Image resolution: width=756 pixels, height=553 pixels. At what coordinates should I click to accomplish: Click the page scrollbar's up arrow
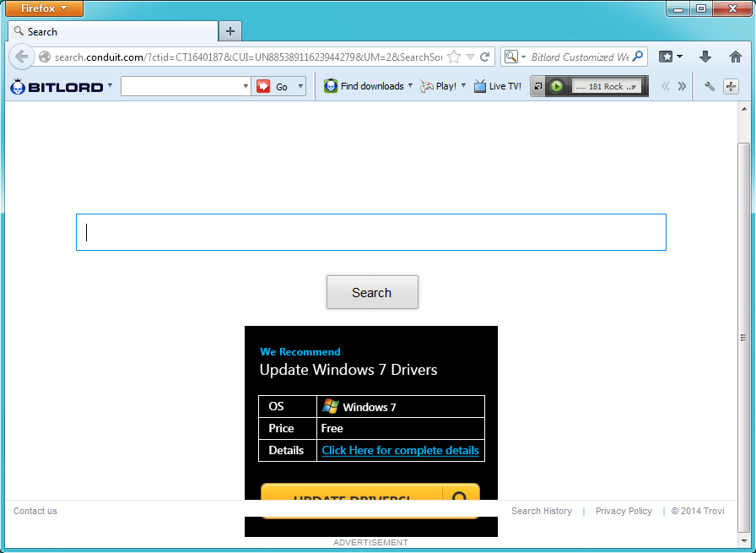744,110
